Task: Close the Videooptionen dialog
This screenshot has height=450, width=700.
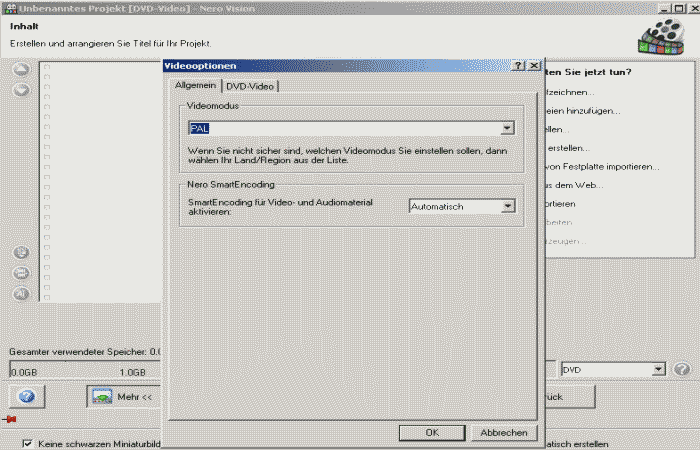Action: (x=535, y=66)
